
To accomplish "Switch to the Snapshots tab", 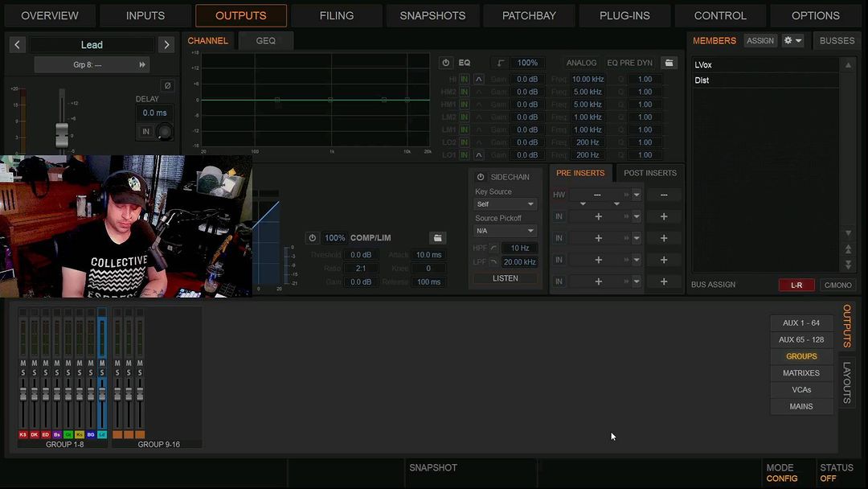I will pyautogui.click(x=432, y=15).
